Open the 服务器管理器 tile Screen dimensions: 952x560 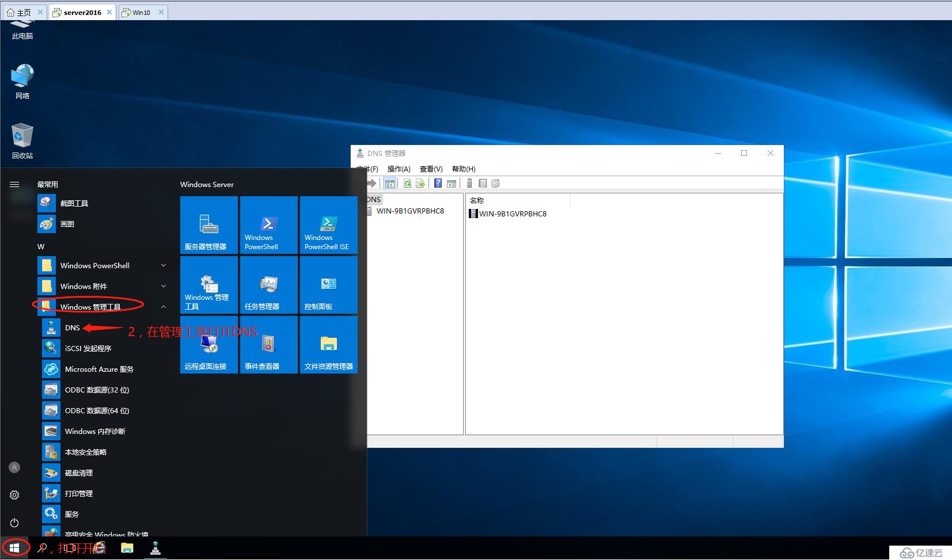pos(209,225)
